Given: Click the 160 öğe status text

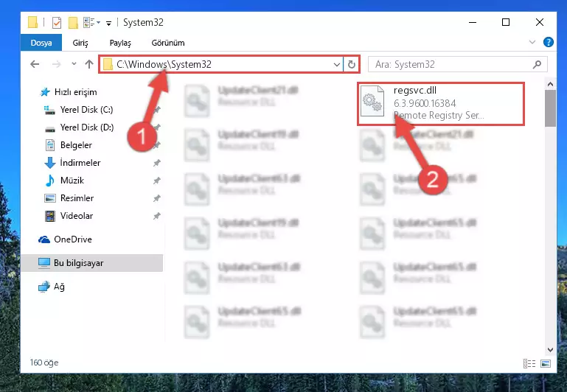Looking at the screenshot, I should tap(44, 363).
